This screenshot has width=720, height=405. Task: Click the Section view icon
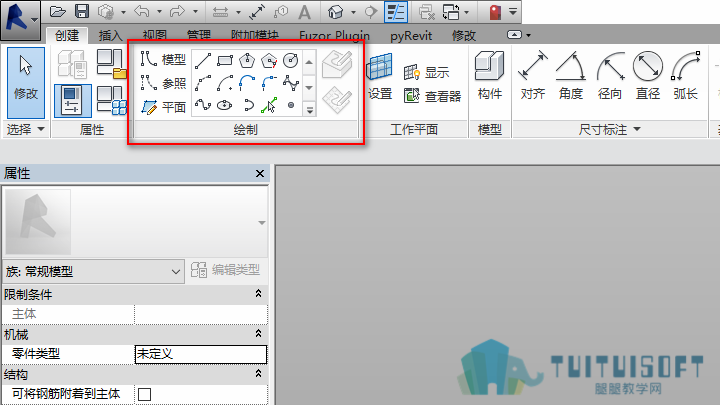pyautogui.click(x=370, y=12)
